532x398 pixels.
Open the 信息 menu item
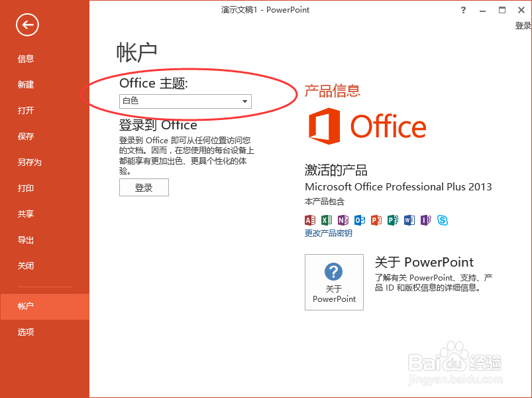point(44,59)
